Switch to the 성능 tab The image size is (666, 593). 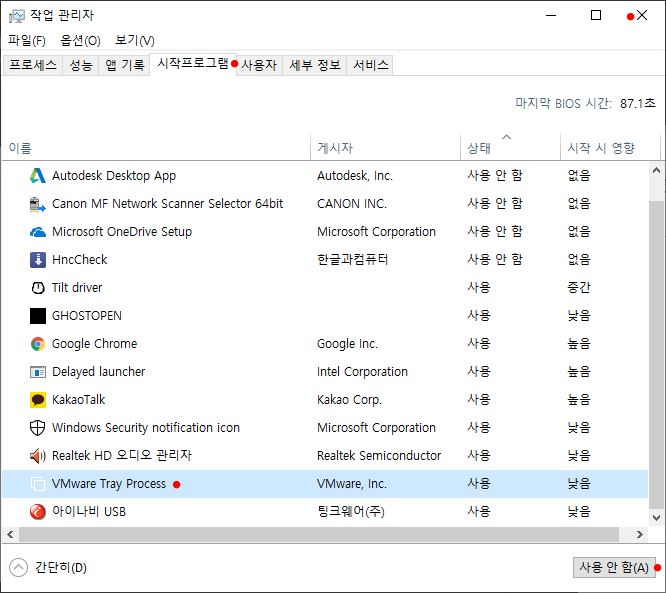pos(81,65)
